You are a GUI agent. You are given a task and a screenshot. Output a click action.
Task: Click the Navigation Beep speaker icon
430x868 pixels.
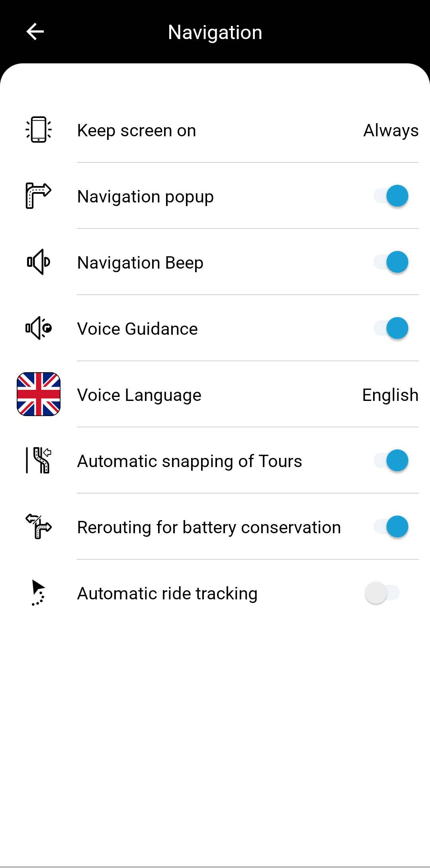(38, 262)
